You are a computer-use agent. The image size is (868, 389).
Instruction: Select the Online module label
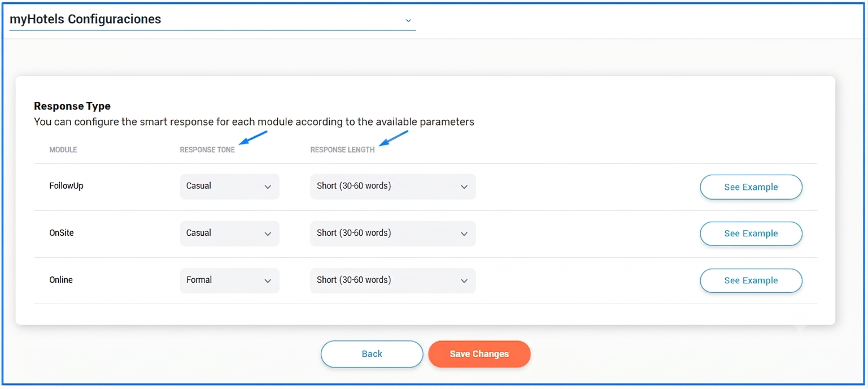(x=61, y=280)
